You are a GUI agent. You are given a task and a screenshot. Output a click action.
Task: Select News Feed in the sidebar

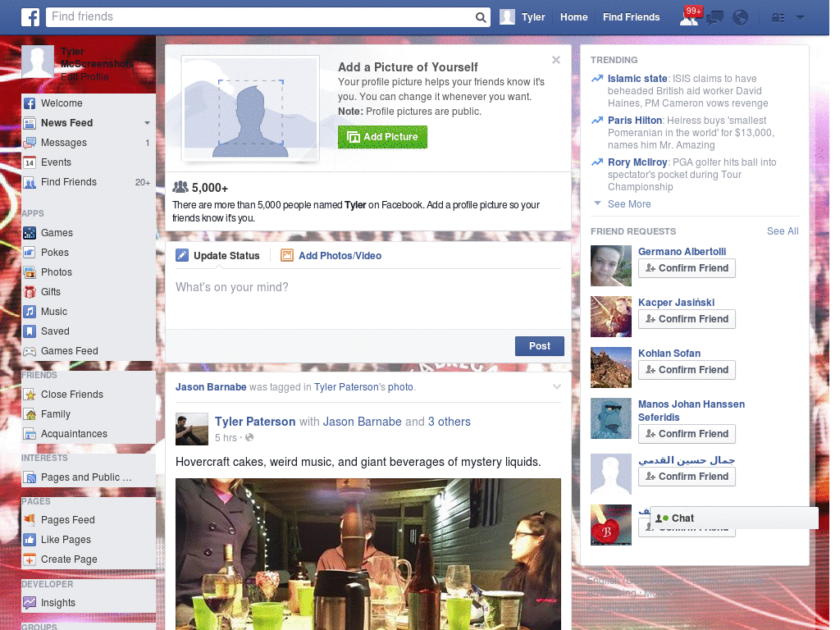[67, 123]
